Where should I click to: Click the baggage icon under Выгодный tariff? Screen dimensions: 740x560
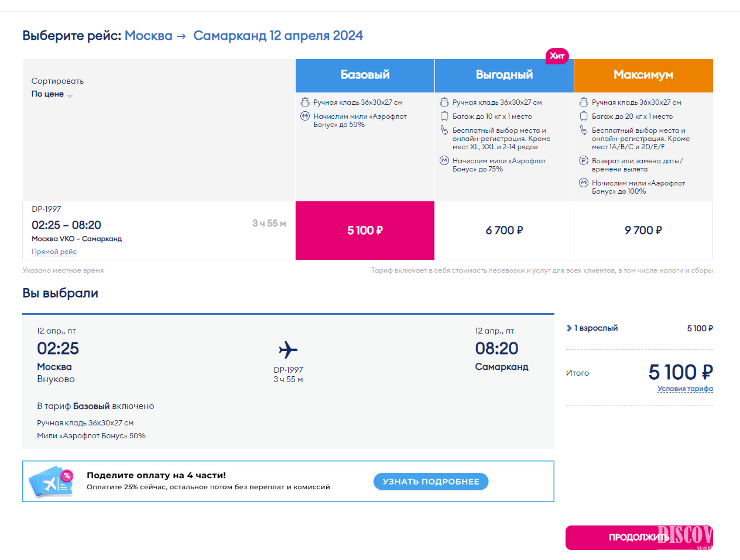click(444, 116)
